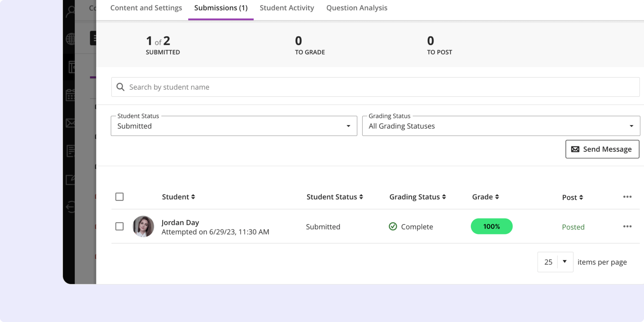The image size is (644, 322).
Task: Click the green 100% grade pill
Action: coord(491,226)
